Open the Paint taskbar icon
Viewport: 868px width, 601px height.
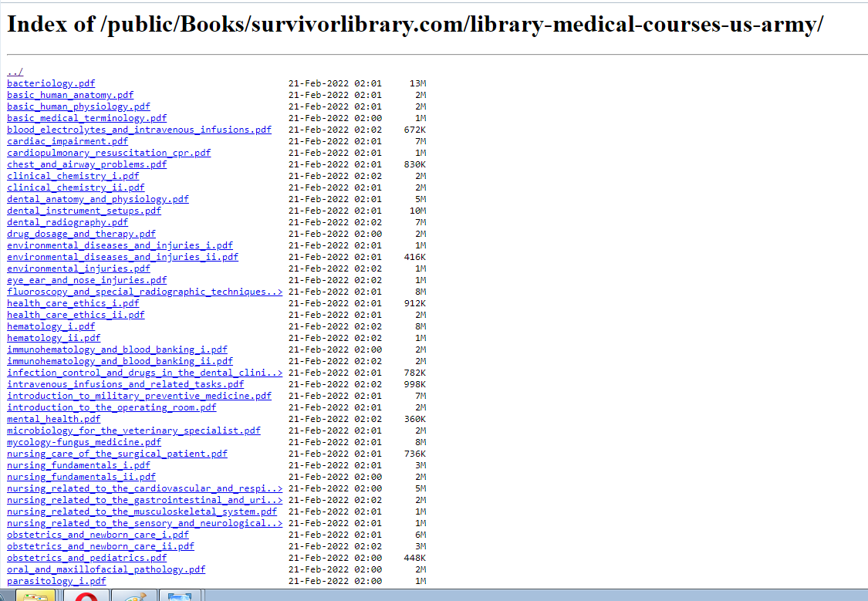(133, 596)
